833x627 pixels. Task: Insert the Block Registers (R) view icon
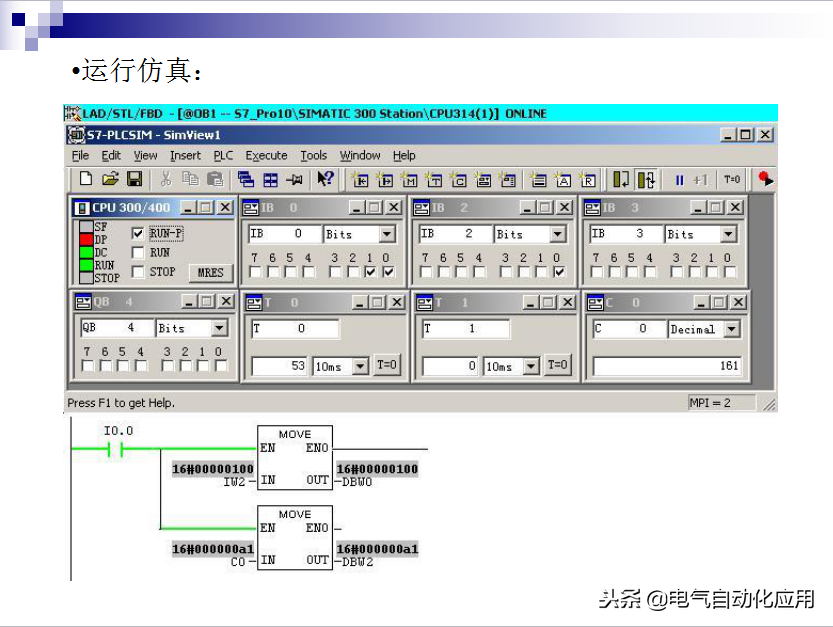tap(588, 180)
